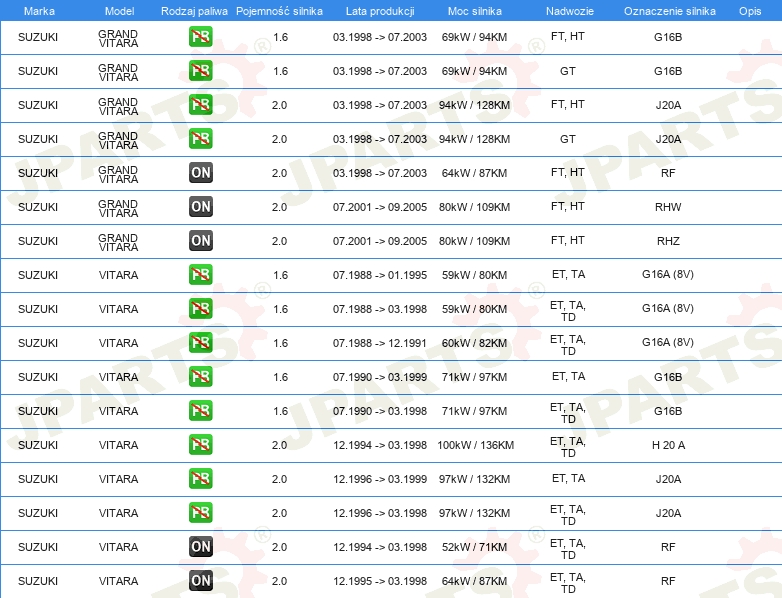The width and height of the screenshot is (782, 598).
Task: Click the 52kW / 71KM power cell
Action: coord(474,547)
